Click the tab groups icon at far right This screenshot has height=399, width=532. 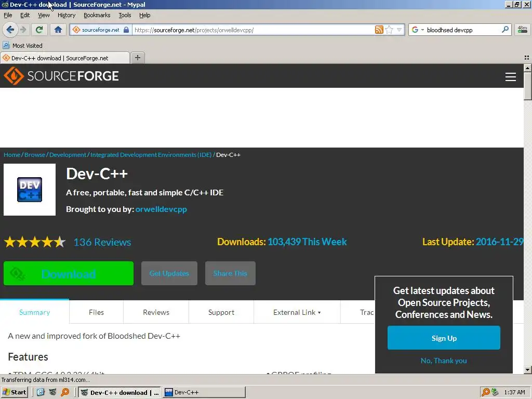[x=527, y=58]
